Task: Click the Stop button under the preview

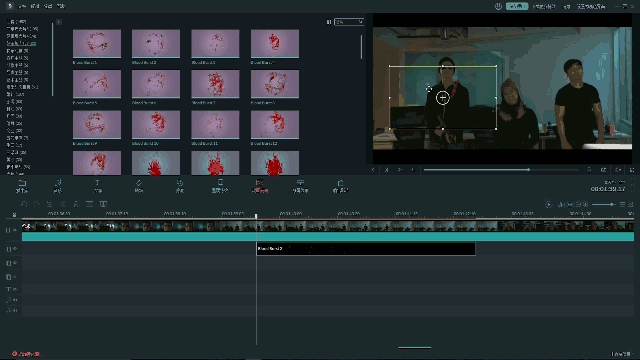Action: (x=413, y=170)
